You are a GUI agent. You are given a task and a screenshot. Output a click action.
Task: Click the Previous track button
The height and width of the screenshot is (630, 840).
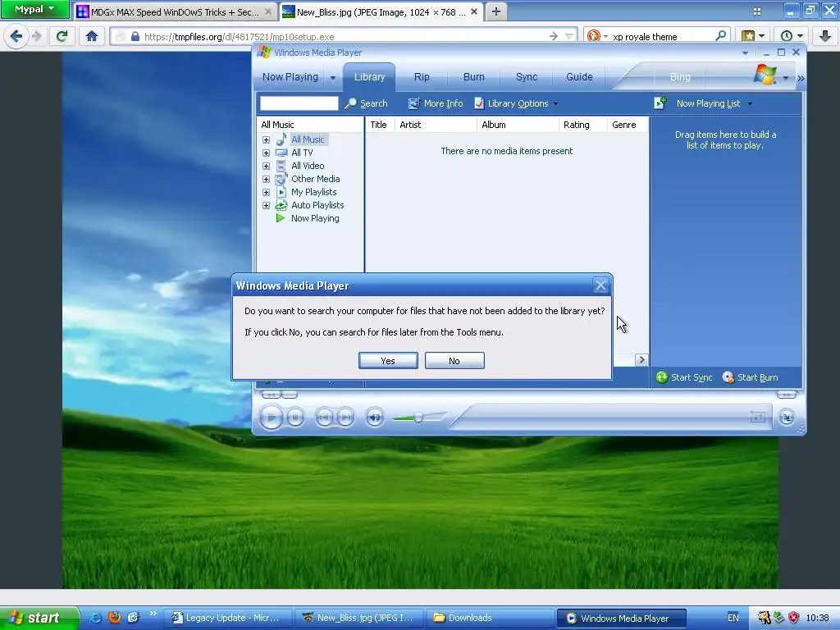click(x=323, y=417)
